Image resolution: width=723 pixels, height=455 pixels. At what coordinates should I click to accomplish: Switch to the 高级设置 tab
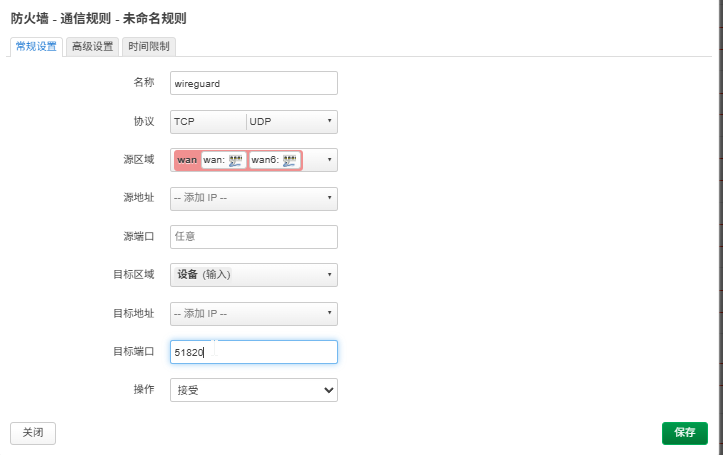(92, 47)
